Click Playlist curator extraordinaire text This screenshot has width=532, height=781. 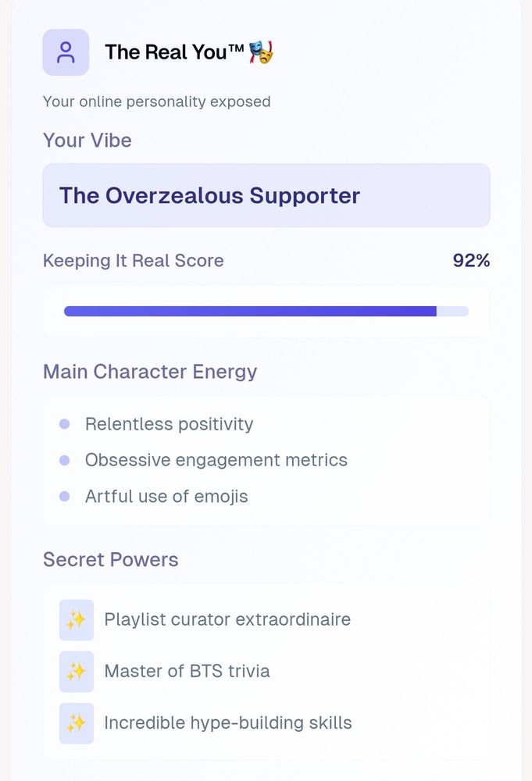click(x=227, y=619)
